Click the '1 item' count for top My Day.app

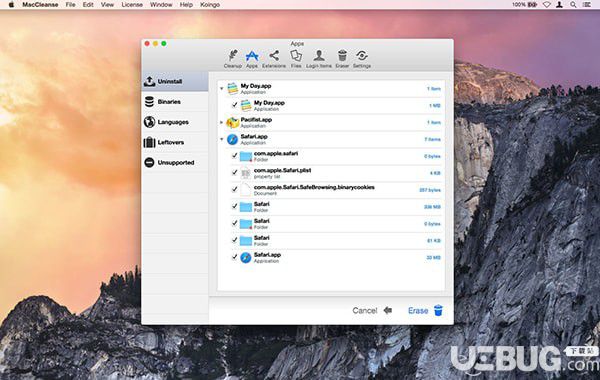pyautogui.click(x=434, y=89)
